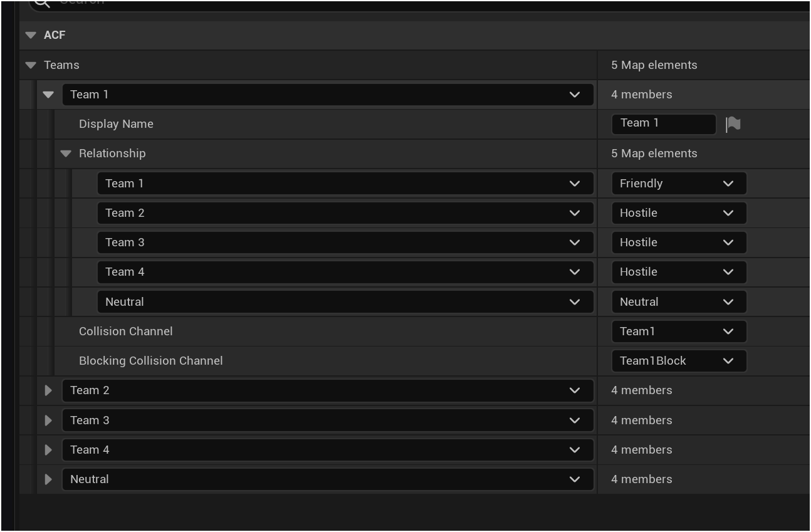Open Team 1 relationship key dropdown
811x532 pixels.
coord(345,184)
